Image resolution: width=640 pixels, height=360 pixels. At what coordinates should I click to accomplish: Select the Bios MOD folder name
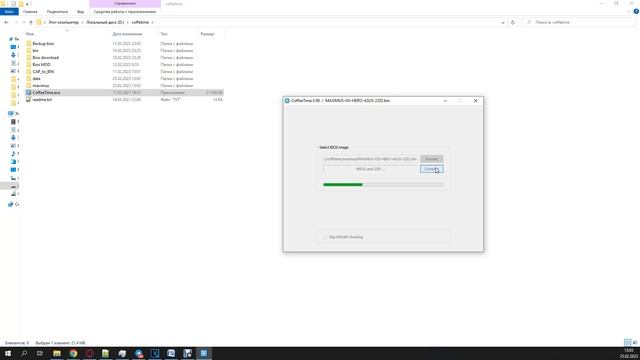pos(42,64)
